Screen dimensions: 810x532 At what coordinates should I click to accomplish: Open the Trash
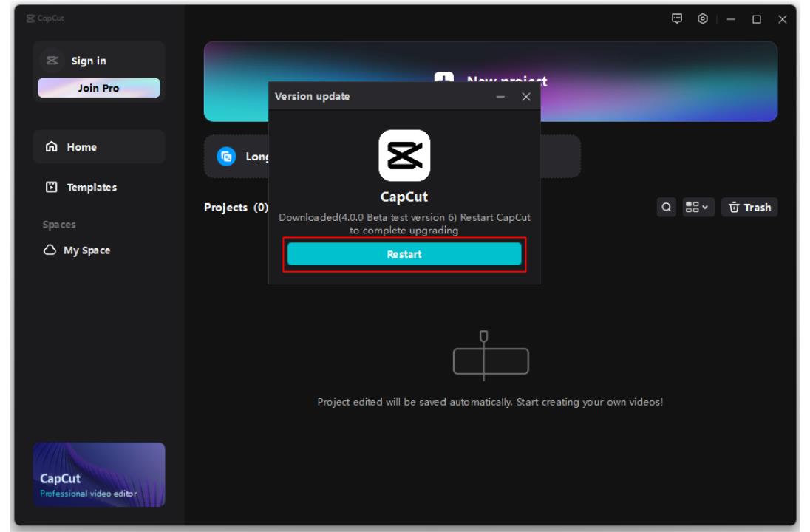click(x=749, y=207)
